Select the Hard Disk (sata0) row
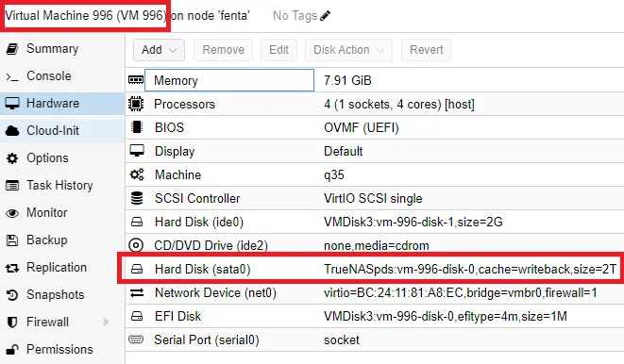The image size is (624, 364). click(375, 269)
